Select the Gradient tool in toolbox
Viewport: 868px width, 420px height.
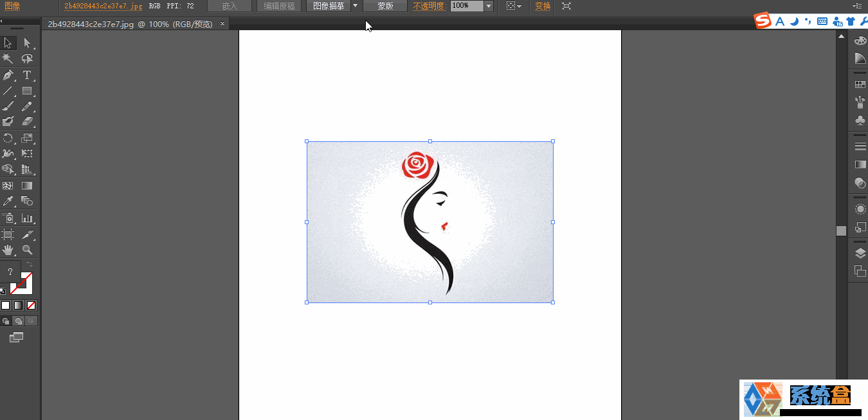pos(27,186)
